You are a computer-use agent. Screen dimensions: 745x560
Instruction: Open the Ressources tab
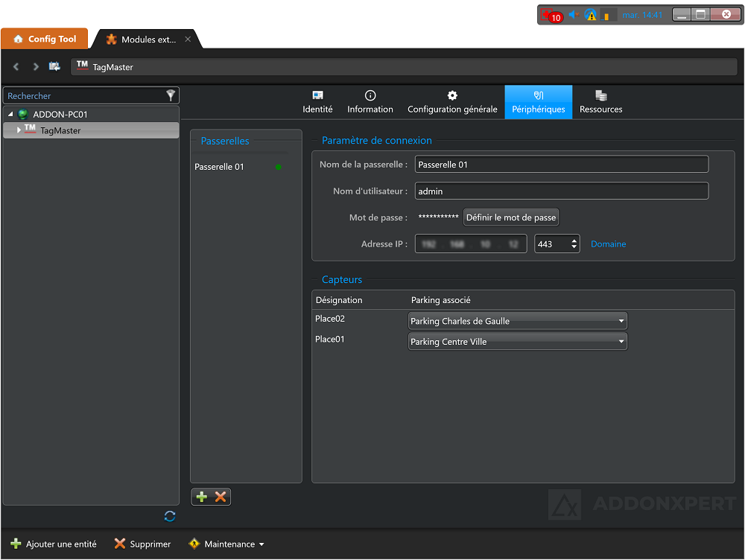tap(600, 102)
